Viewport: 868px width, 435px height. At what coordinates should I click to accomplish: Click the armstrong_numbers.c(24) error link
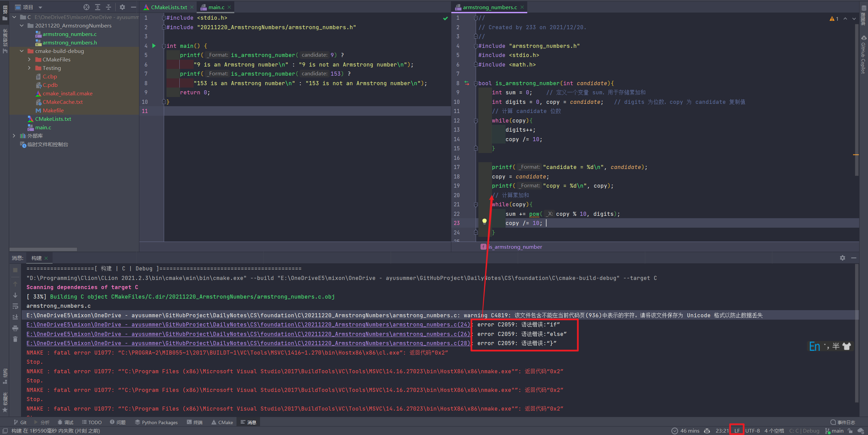(x=249, y=325)
